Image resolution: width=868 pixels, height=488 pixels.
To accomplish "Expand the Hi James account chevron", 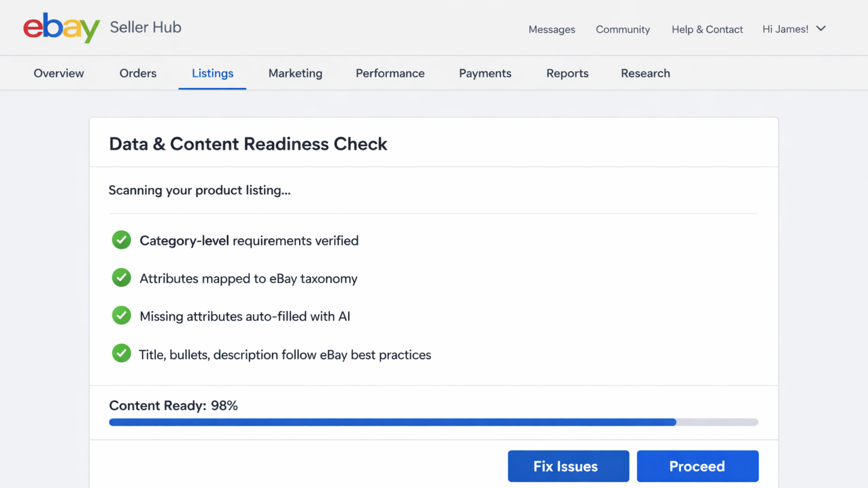I will click(x=821, y=29).
